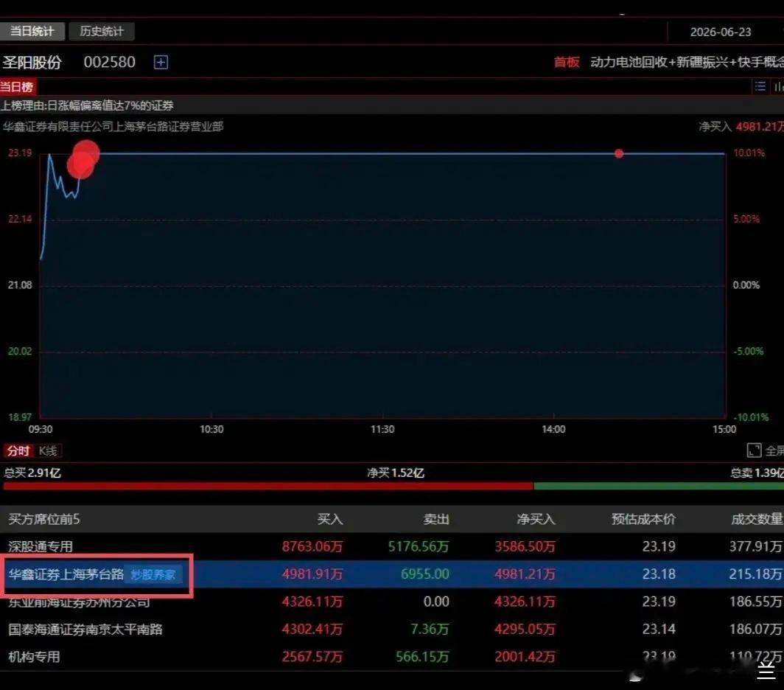Add 圣阳股份 to watchlist with plus icon

point(161,62)
